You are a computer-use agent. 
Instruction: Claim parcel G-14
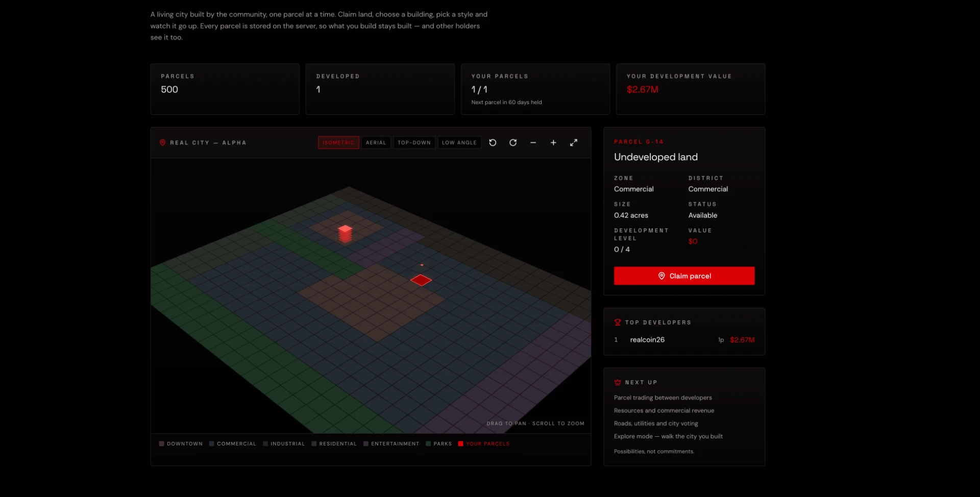[684, 276]
